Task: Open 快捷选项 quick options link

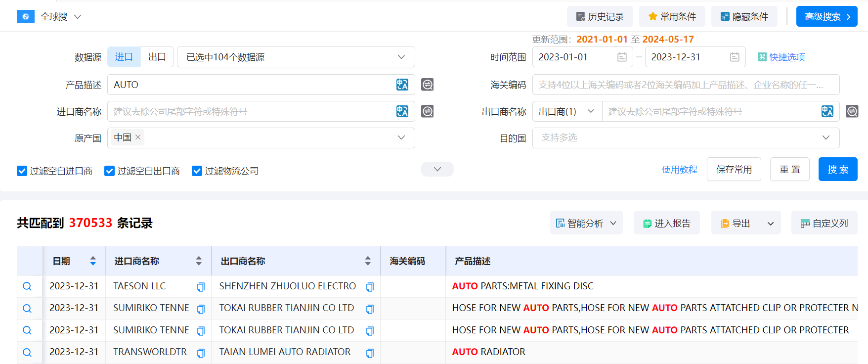Action: click(x=781, y=57)
